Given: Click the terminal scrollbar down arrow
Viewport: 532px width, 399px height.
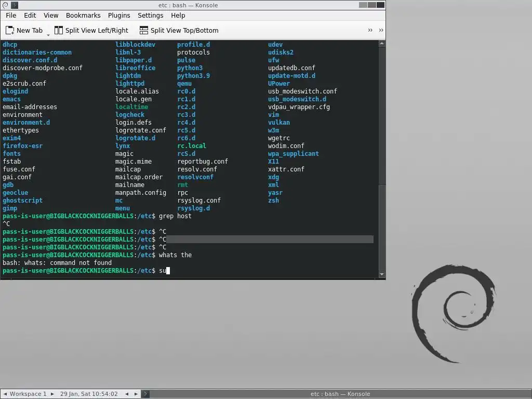Looking at the screenshot, I should [382, 274].
